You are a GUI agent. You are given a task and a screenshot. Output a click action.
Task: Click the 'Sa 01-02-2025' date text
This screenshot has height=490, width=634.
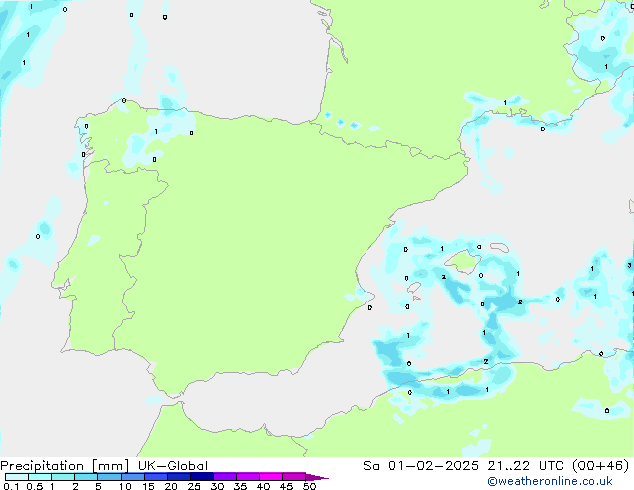[x=421, y=466]
